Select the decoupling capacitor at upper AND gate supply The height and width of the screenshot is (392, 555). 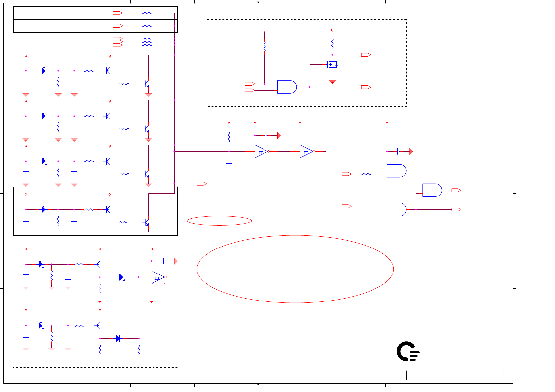tap(399, 151)
